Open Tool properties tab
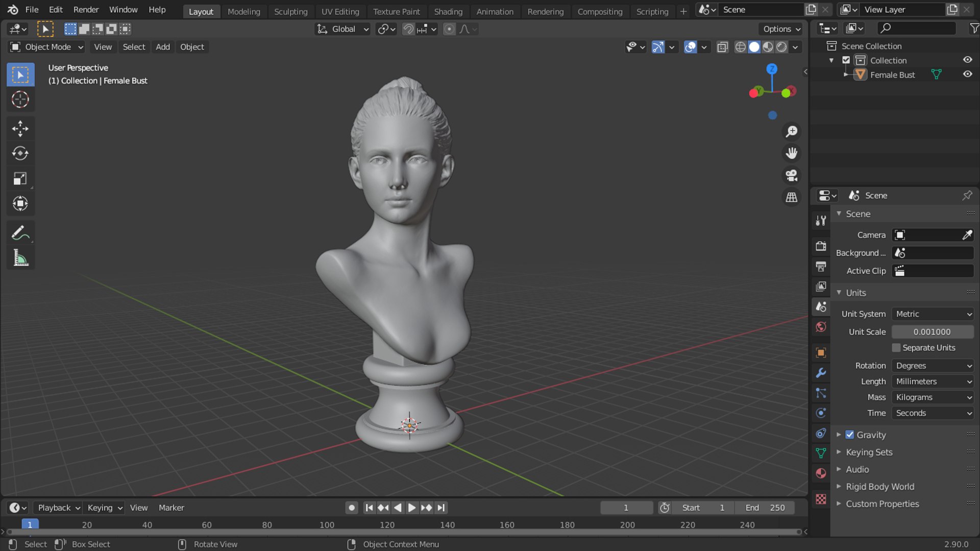The width and height of the screenshot is (980, 551). pyautogui.click(x=821, y=221)
